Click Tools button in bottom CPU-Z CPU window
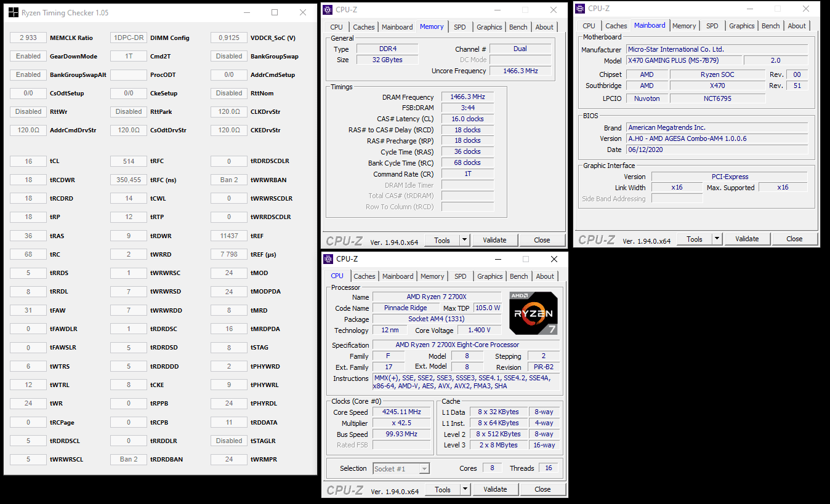The height and width of the screenshot is (504, 830). (443, 489)
